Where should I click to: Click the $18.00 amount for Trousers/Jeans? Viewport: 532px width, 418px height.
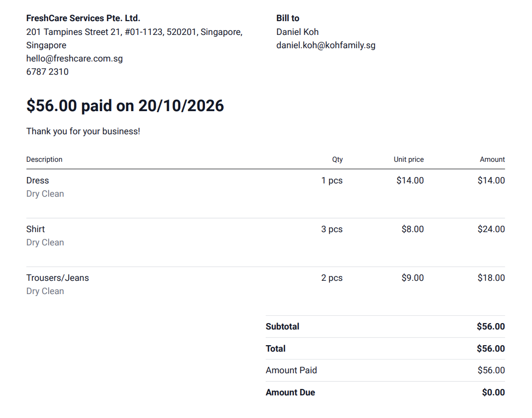pos(491,278)
